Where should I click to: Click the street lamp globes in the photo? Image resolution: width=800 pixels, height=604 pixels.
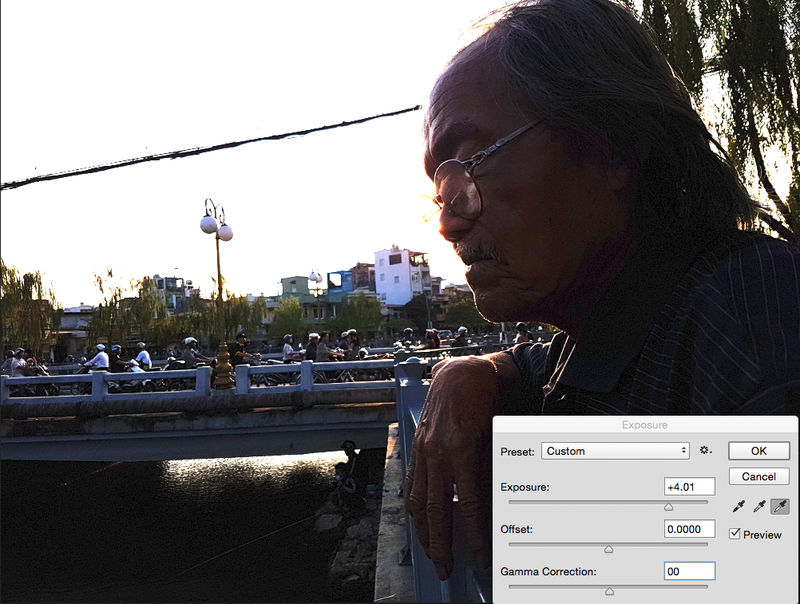216,224
